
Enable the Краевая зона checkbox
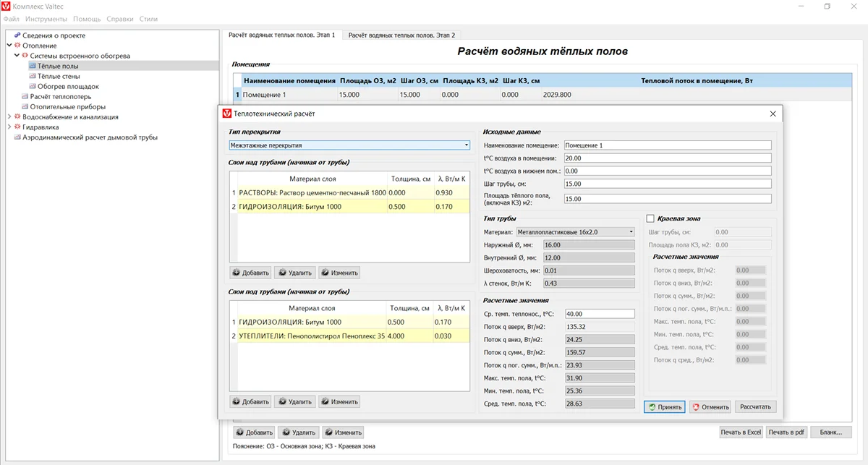[x=650, y=218]
